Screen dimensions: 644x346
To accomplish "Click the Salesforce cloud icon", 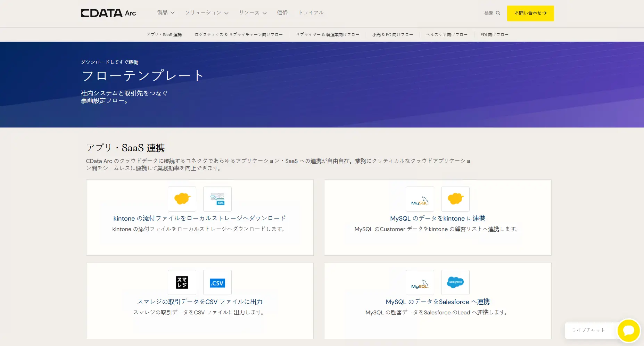I will 455,282.
